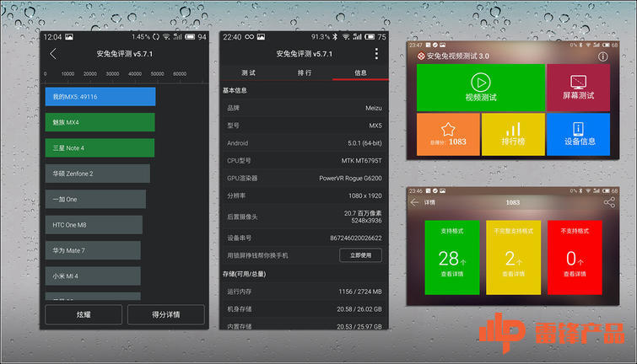The image size is (637, 364).
Task: Open the blue 设备信息 device info tile
Action: pyautogui.click(x=578, y=134)
